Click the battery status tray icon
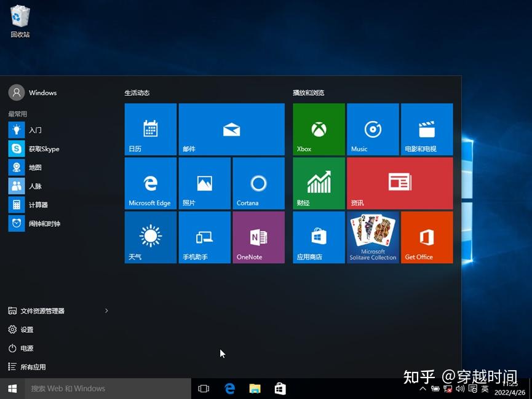 (435, 389)
